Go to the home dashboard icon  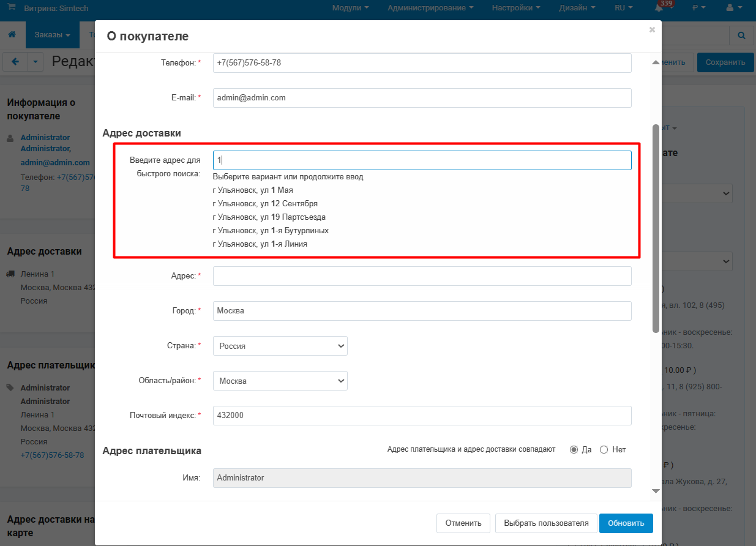point(12,36)
